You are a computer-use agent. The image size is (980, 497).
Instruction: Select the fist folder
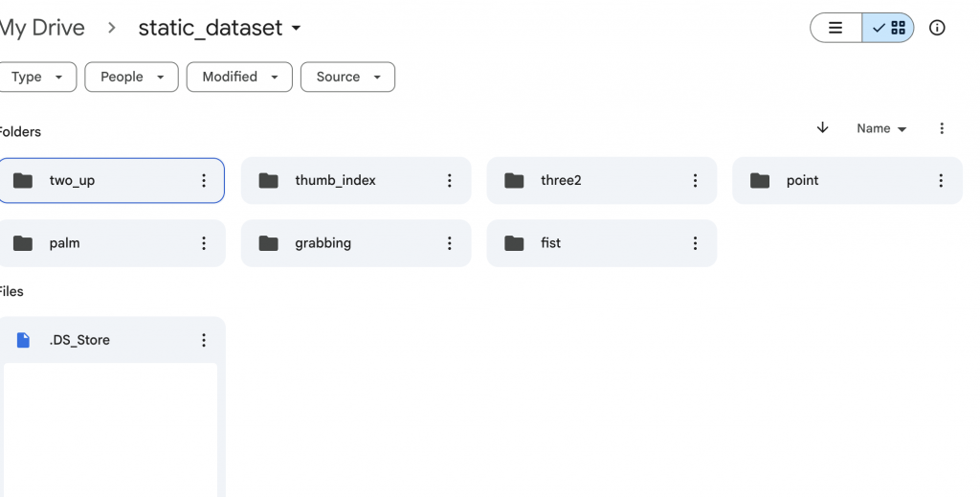pyautogui.click(x=602, y=243)
